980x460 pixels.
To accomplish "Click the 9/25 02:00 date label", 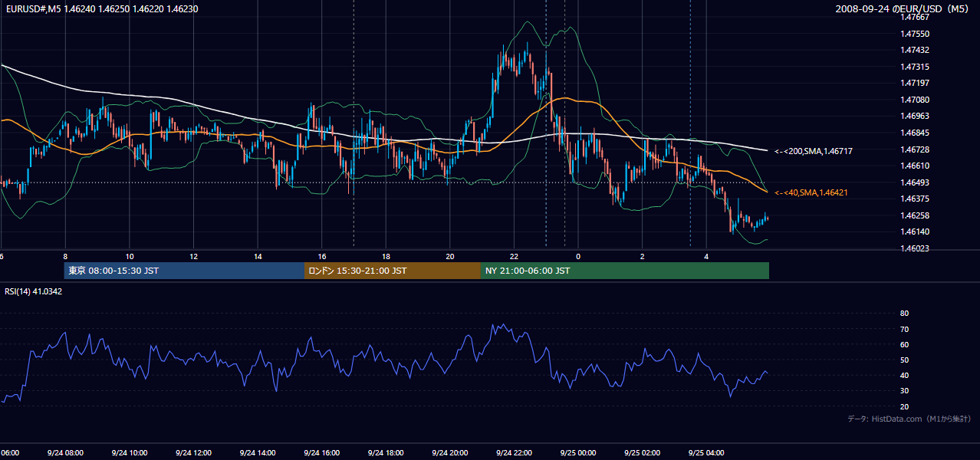I will 642,453.
